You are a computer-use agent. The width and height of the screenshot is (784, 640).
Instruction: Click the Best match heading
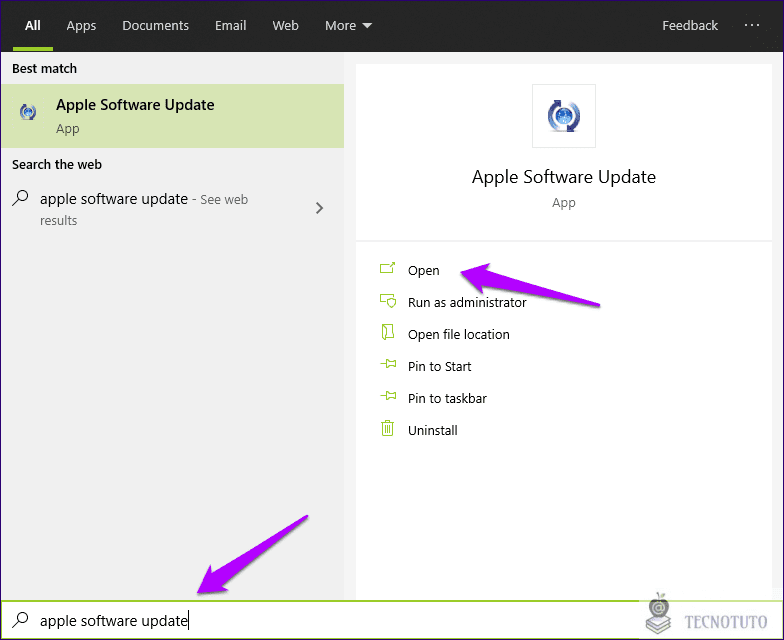click(x=44, y=68)
